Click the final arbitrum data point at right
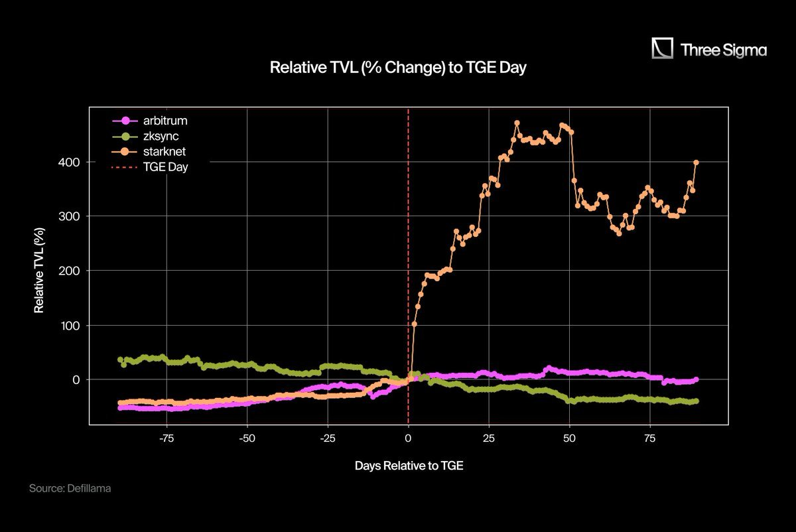This screenshot has width=796, height=532. (696, 379)
